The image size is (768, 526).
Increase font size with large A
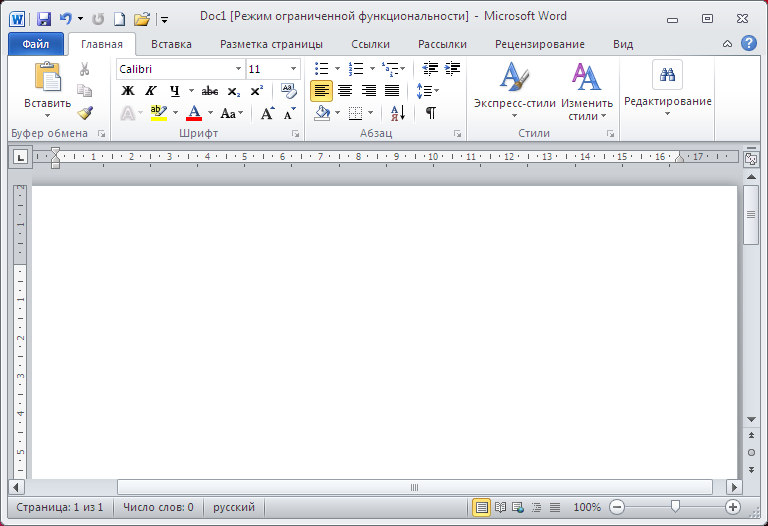pos(267,114)
